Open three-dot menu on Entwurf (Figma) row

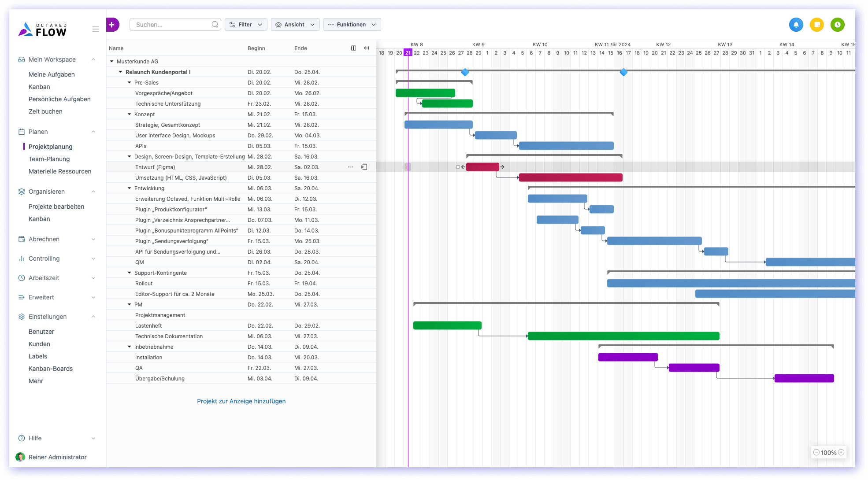350,167
